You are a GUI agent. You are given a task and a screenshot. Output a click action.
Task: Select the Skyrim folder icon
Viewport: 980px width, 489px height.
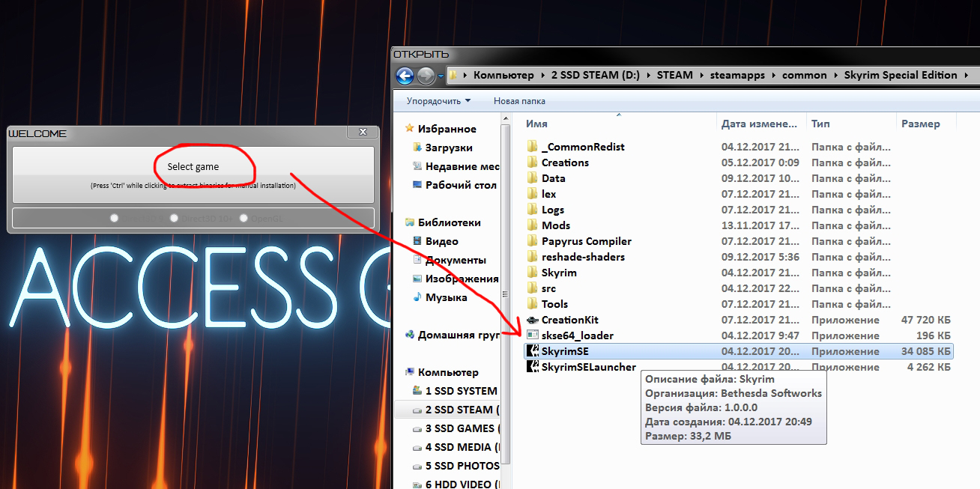coord(533,273)
